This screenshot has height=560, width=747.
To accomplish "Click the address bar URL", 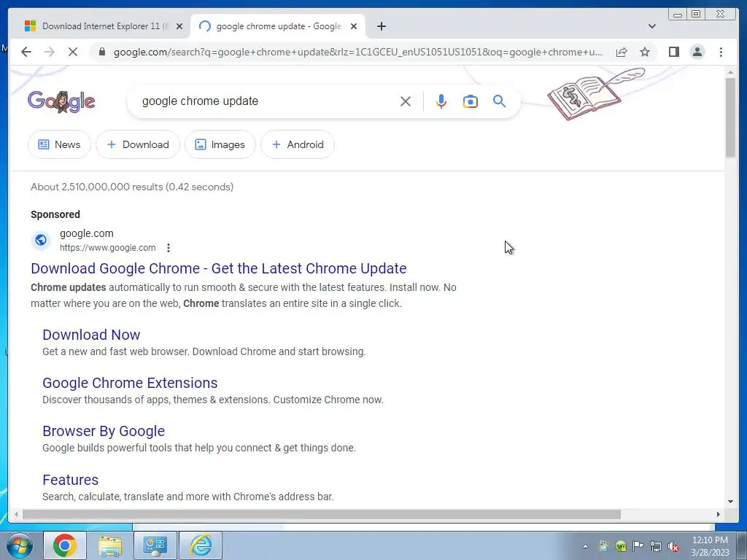I will tap(357, 52).
